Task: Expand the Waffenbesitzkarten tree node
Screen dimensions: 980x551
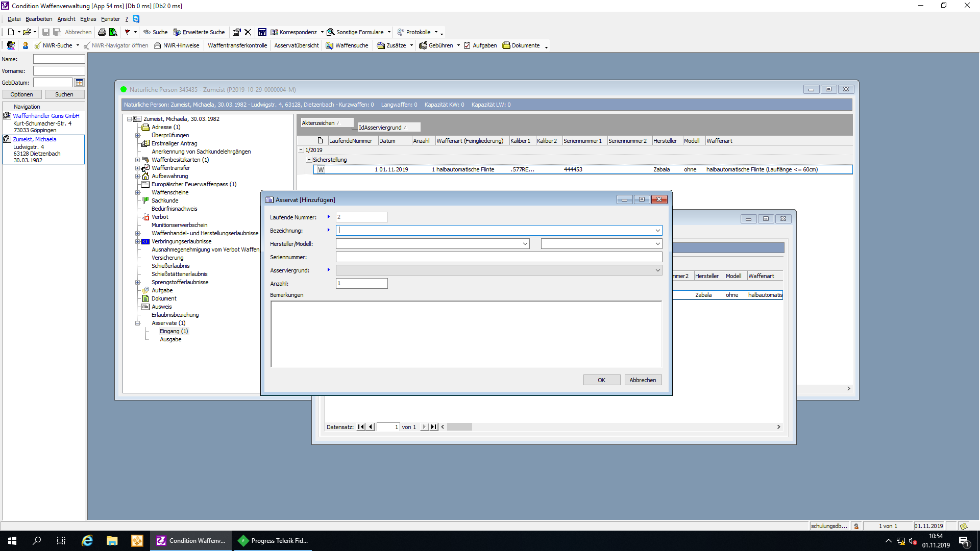Action: (137, 160)
